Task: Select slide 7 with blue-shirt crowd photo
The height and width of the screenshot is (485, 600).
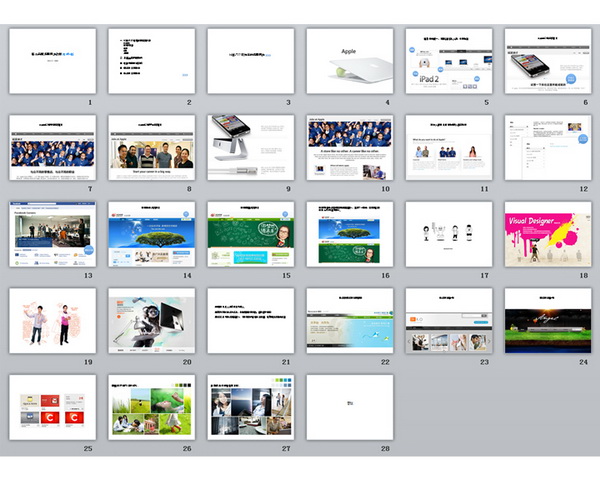Action: point(52,147)
